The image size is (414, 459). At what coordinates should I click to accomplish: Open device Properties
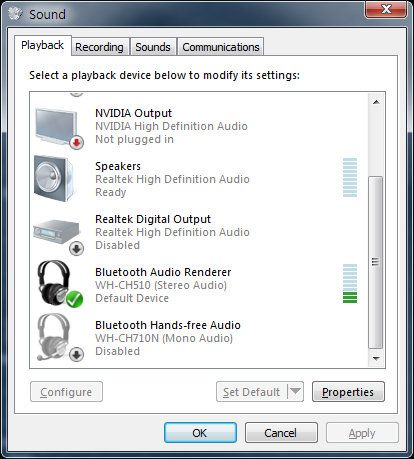coord(348,392)
